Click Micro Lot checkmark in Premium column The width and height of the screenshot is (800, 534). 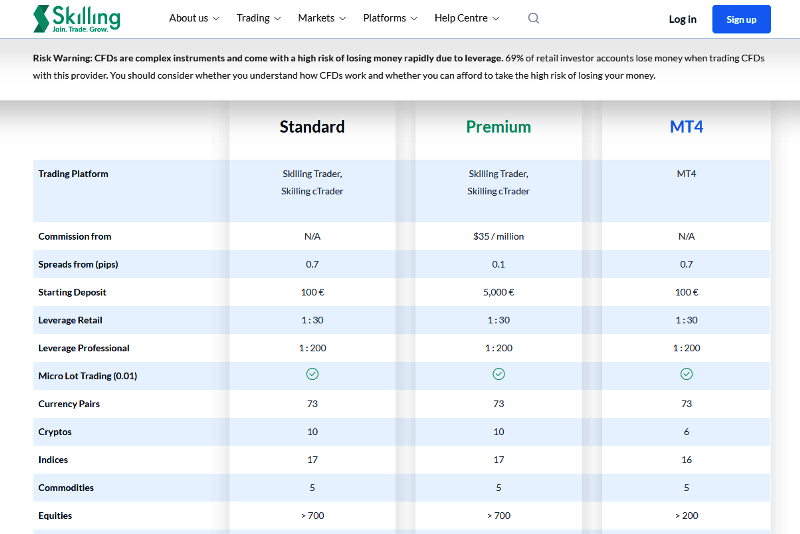[x=498, y=374]
